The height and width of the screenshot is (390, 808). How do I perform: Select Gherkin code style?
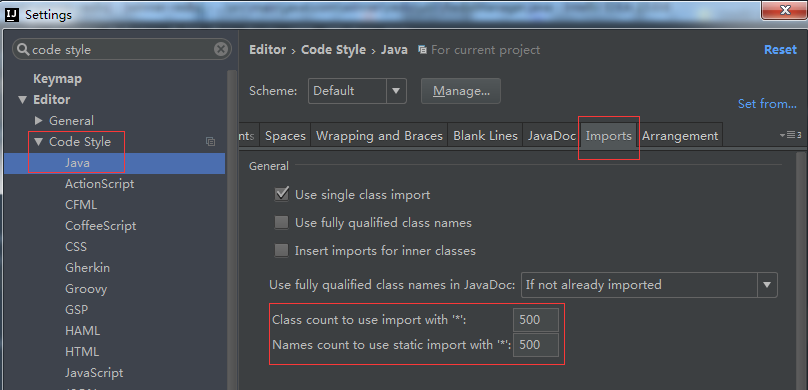[x=87, y=268]
